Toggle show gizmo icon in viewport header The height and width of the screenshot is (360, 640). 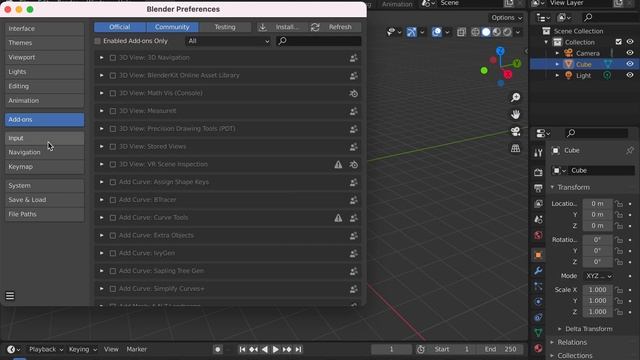coord(411,32)
